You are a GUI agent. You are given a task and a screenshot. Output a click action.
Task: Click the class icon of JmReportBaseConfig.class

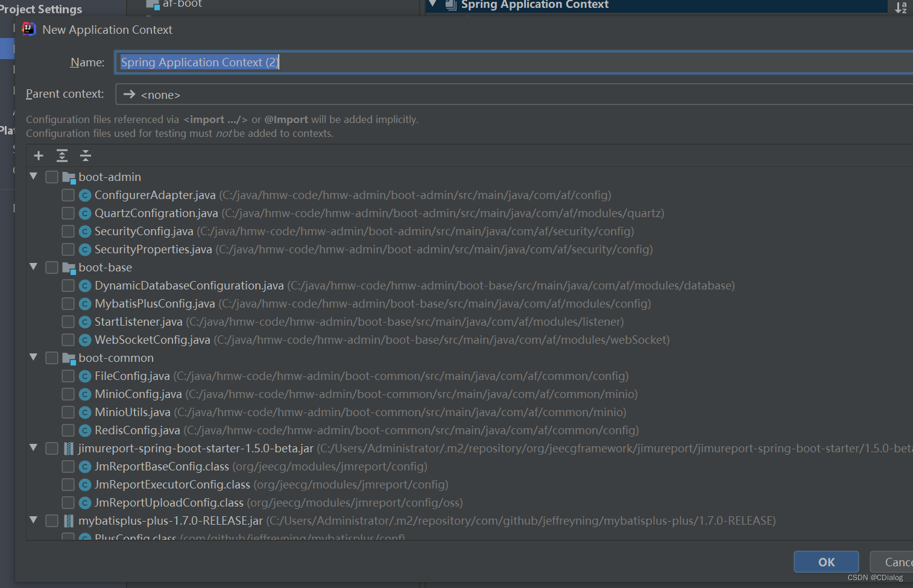pyautogui.click(x=85, y=467)
